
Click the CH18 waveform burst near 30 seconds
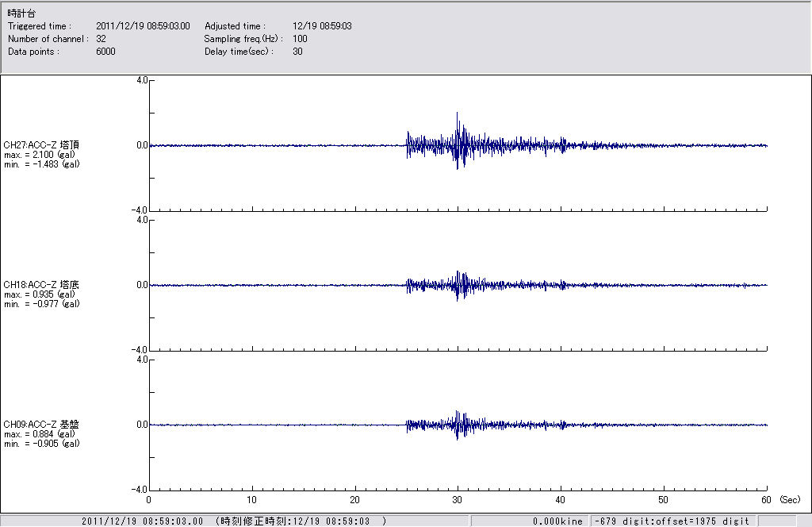458,285
